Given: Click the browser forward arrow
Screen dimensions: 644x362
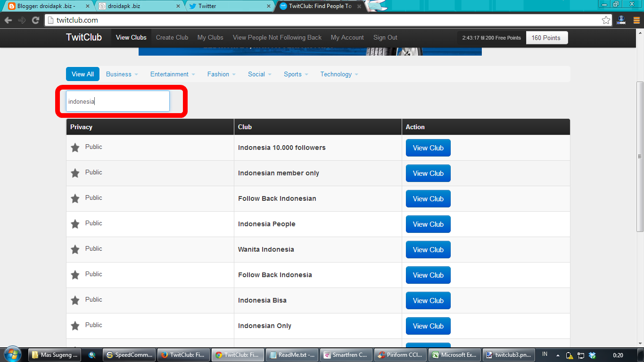Looking at the screenshot, I should click(x=22, y=20).
